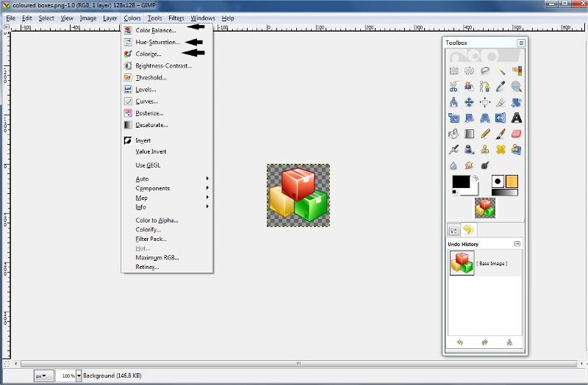This screenshot has width=588, height=385.
Task: Select the Text tool in Toolbox
Action: click(517, 118)
